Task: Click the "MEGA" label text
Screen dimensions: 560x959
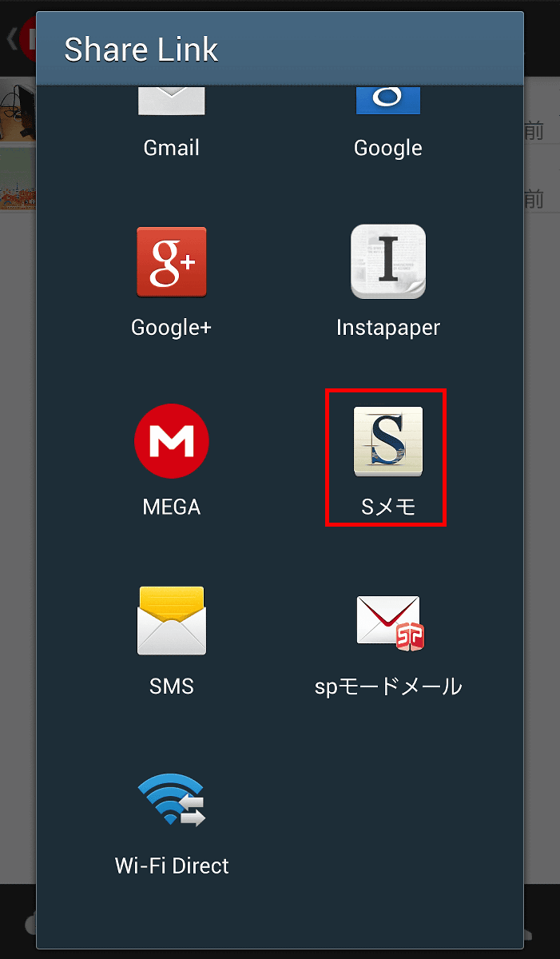Action: (x=172, y=507)
